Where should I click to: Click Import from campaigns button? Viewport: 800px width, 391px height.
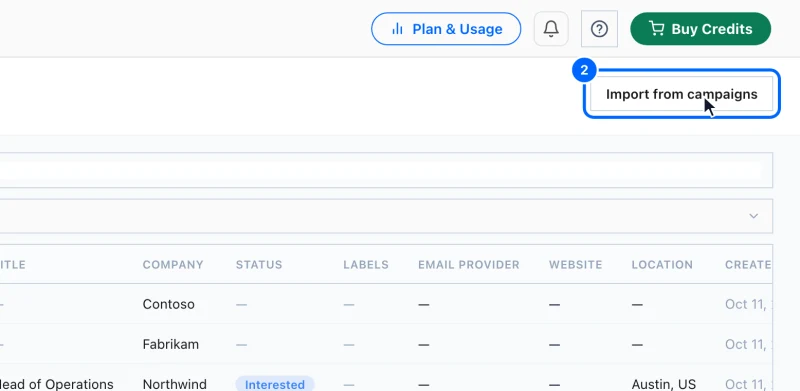tap(682, 94)
